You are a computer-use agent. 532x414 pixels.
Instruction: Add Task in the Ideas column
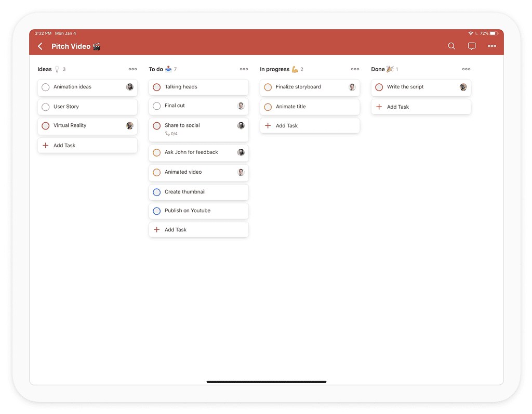(x=64, y=146)
